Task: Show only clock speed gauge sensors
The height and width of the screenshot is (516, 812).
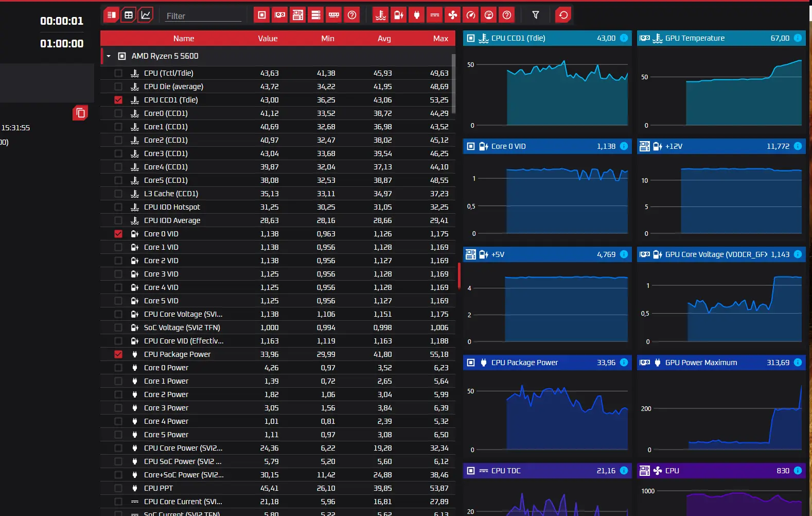Action: (x=471, y=15)
